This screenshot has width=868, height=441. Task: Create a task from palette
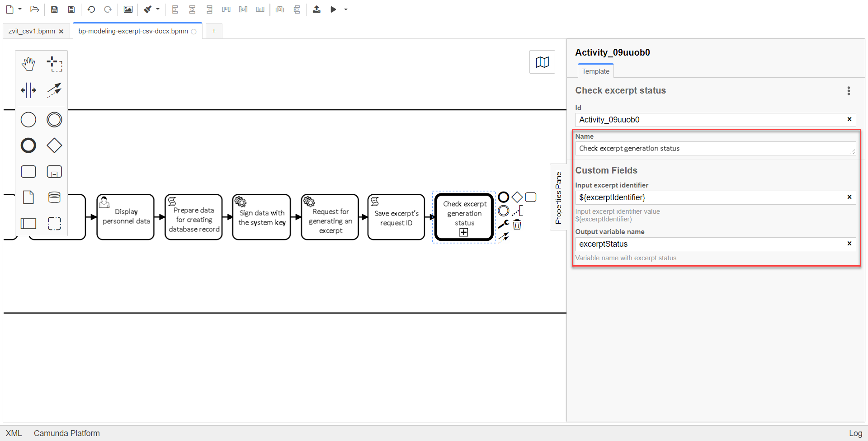[x=28, y=172]
